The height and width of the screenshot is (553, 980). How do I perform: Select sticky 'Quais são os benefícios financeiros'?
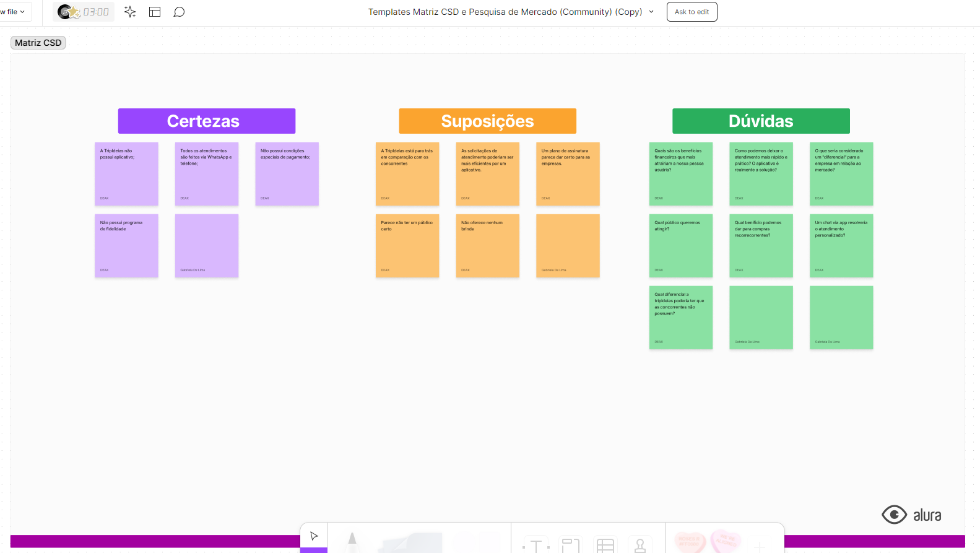pyautogui.click(x=681, y=174)
